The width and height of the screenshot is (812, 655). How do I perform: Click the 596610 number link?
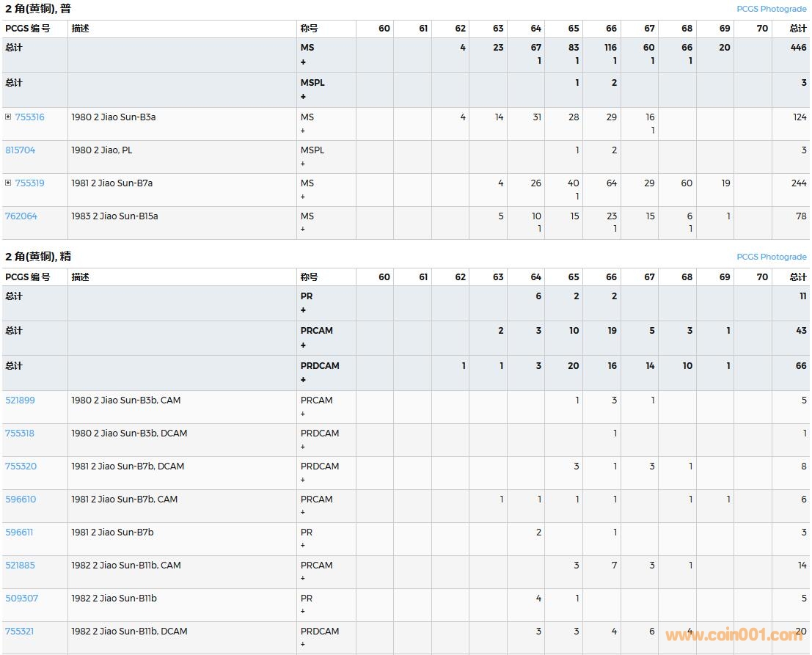pos(21,500)
